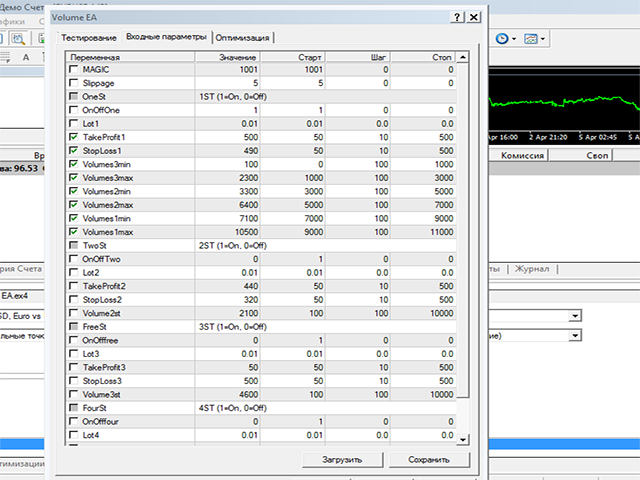Viewport: 640px width, 480px height.
Task: Click the Volume EA help question-mark button
Action: pos(457,17)
